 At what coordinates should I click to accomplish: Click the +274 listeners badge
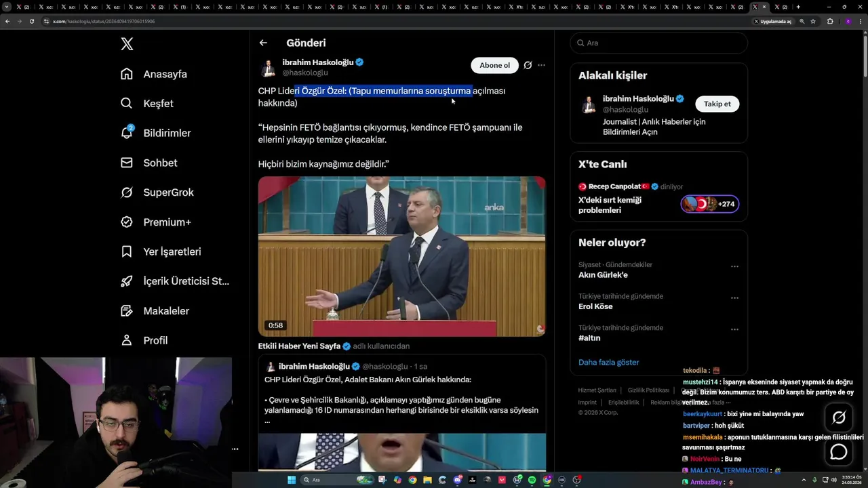pos(709,204)
